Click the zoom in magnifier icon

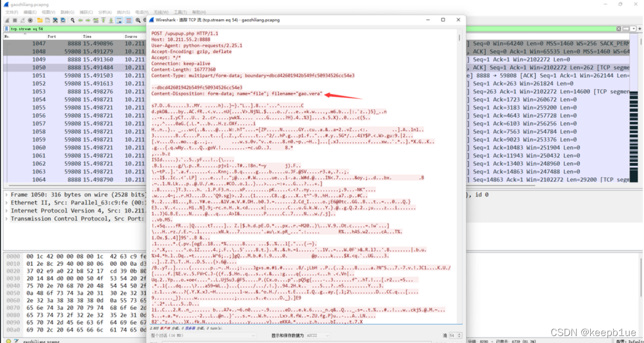(138, 20)
